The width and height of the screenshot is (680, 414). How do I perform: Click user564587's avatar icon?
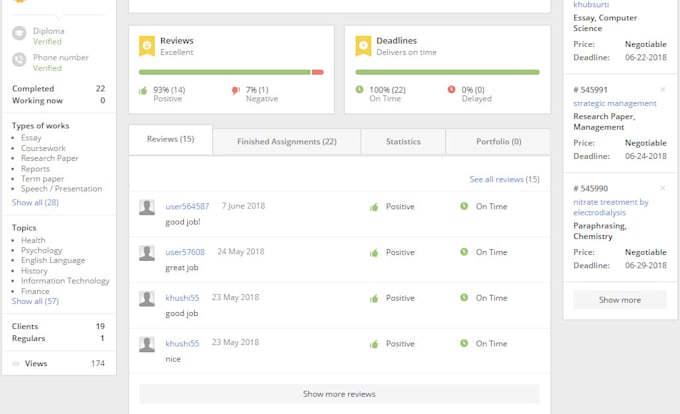coord(147,207)
